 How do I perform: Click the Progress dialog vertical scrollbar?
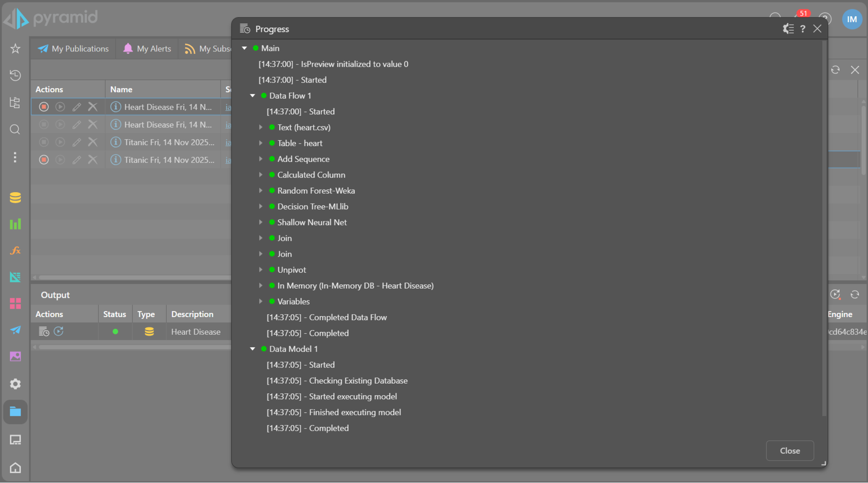(x=824, y=227)
